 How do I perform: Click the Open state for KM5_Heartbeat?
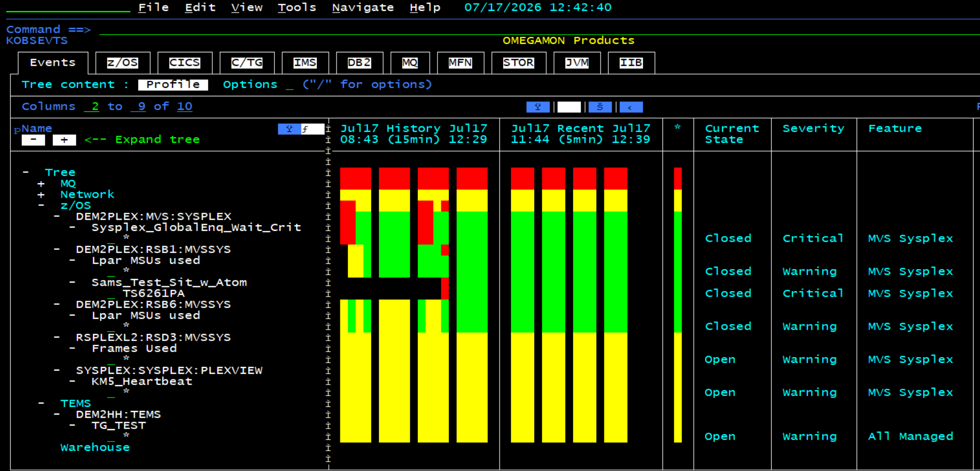720,393
